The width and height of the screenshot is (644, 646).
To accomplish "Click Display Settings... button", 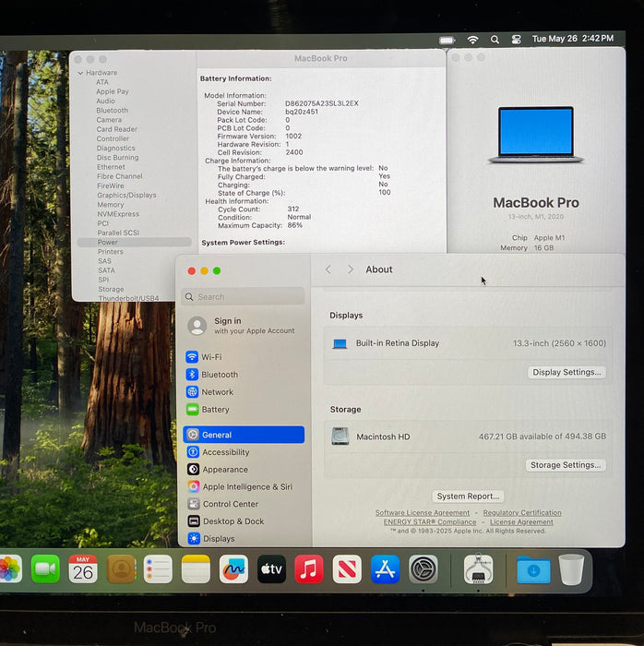I will 566,372.
